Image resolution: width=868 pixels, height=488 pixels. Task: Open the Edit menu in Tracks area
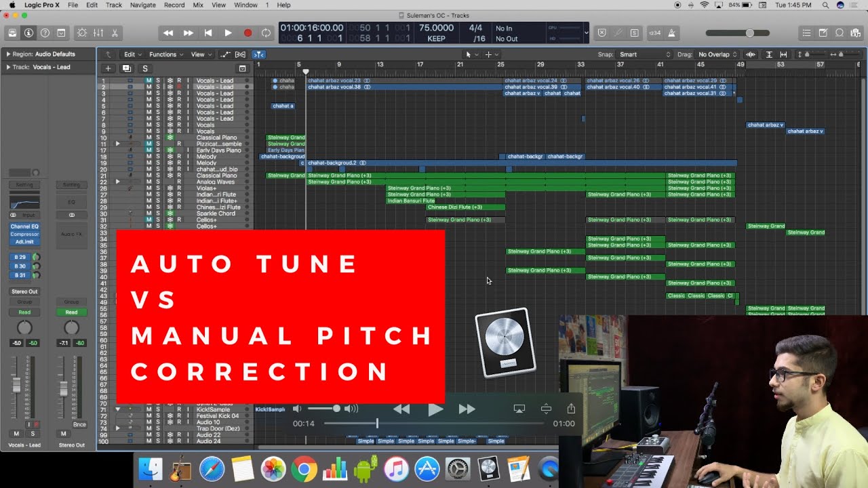point(132,54)
